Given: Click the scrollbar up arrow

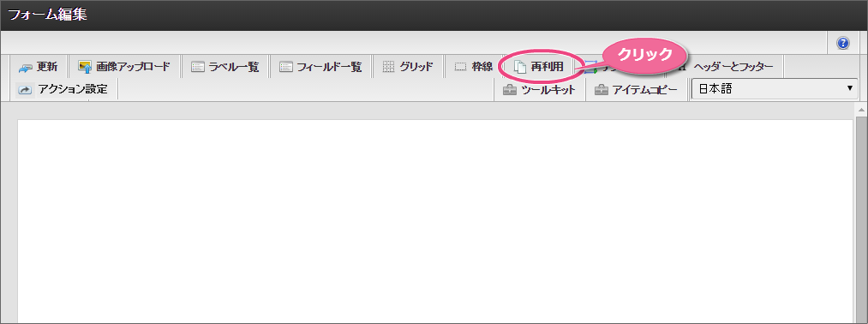Looking at the screenshot, I should pos(862,110).
